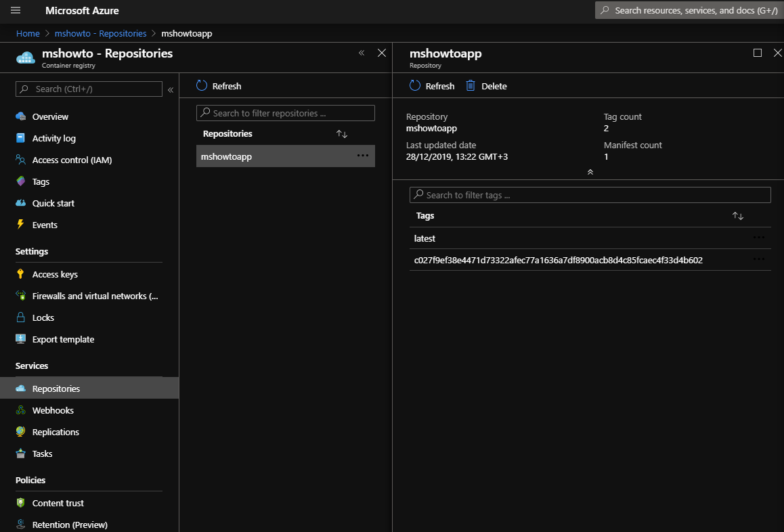The height and width of the screenshot is (532, 784).
Task: Maximize the mshowtoapp repository blade
Action: coord(758,53)
